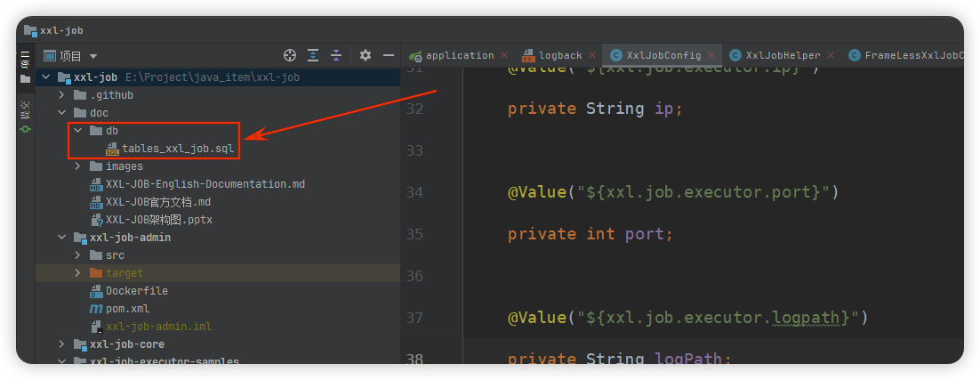Expand the .github folder
The image size is (980, 380).
tap(61, 95)
